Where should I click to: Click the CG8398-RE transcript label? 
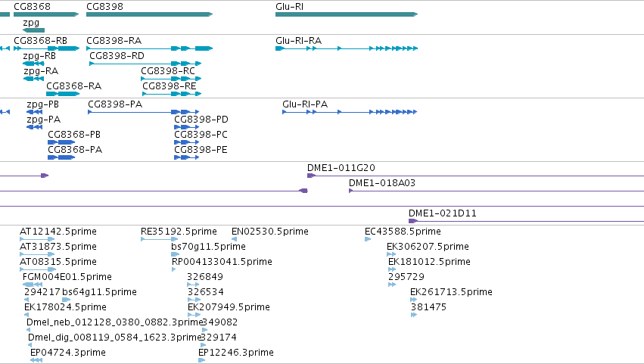170,86
